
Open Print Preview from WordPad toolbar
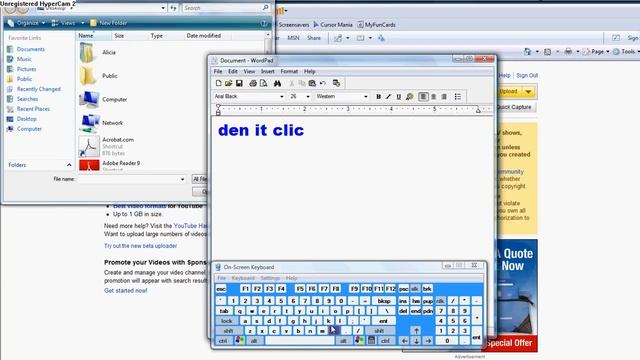[x=264, y=83]
